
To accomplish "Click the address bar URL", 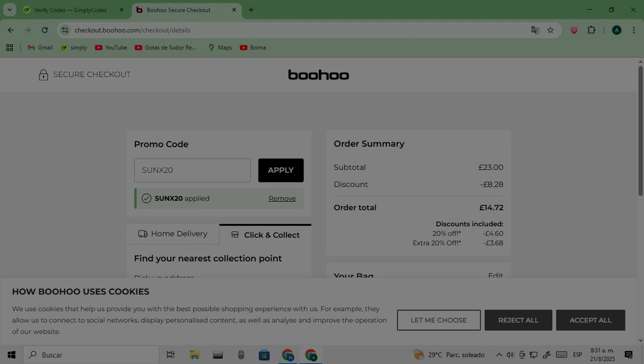I will pyautogui.click(x=133, y=30).
